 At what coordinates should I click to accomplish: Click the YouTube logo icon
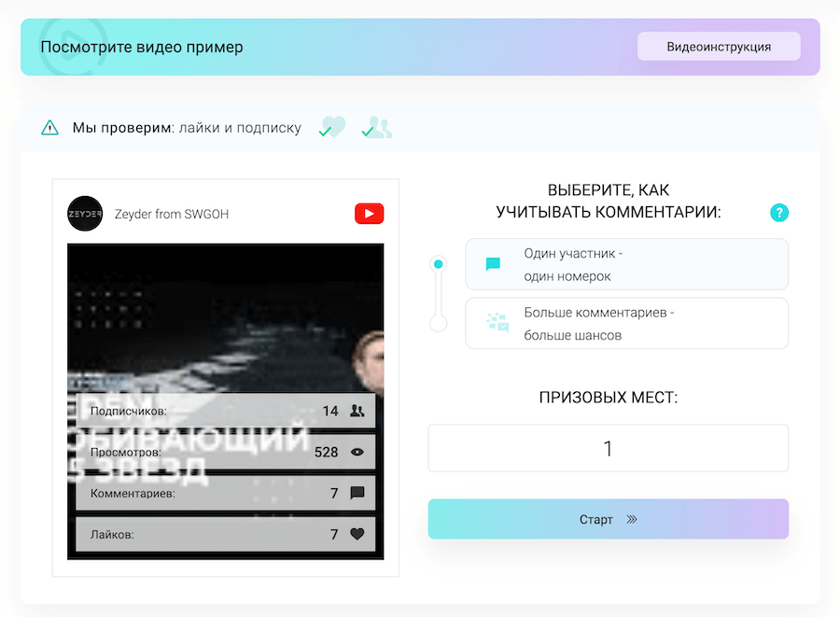tap(369, 213)
